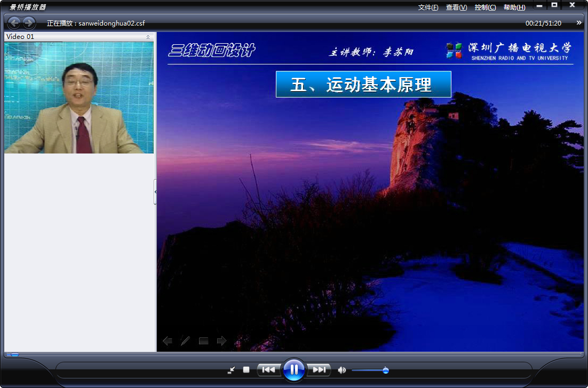Adjust the volume slider handle
The height and width of the screenshot is (388, 588).
pyautogui.click(x=385, y=370)
